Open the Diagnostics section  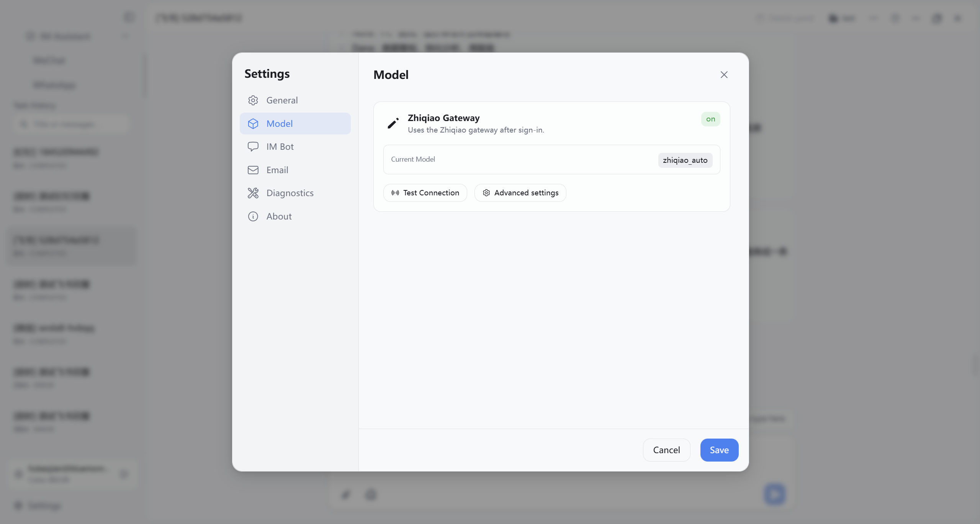pos(295,193)
